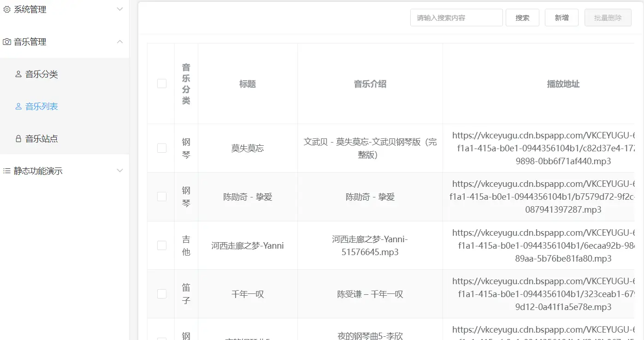Expand the 静态功能演示 chevron arrow
The height and width of the screenshot is (340, 644).
pyautogui.click(x=120, y=171)
